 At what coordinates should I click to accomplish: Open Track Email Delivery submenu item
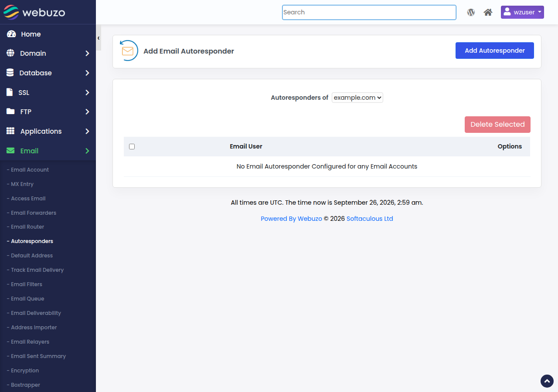click(x=35, y=270)
